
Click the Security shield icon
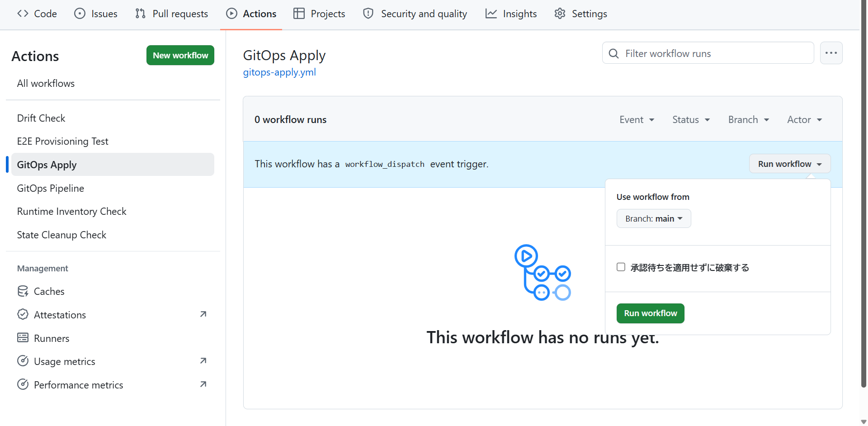point(368,14)
